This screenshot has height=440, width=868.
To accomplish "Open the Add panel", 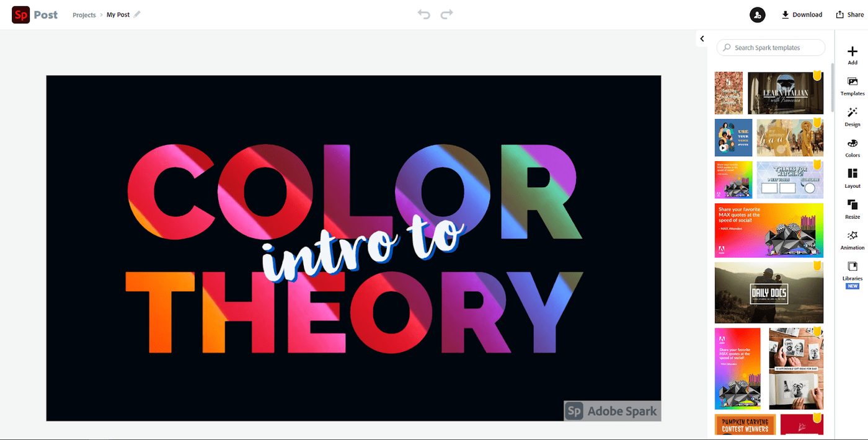I will [x=852, y=55].
